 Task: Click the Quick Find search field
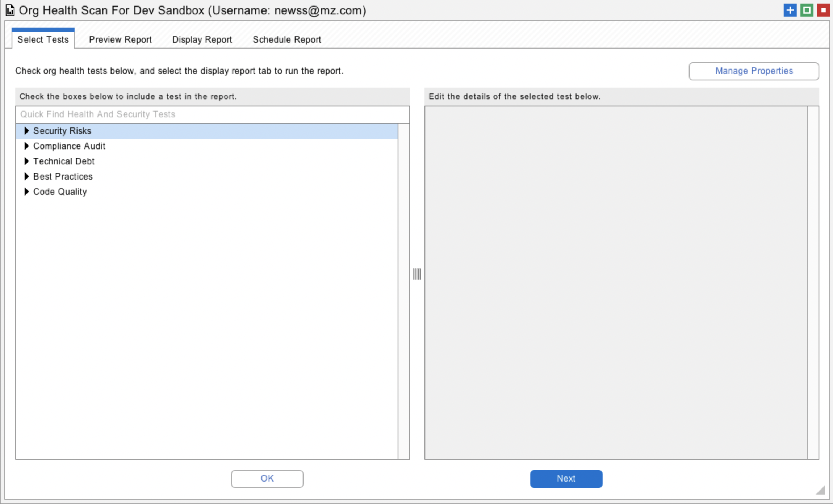pyautogui.click(x=212, y=114)
